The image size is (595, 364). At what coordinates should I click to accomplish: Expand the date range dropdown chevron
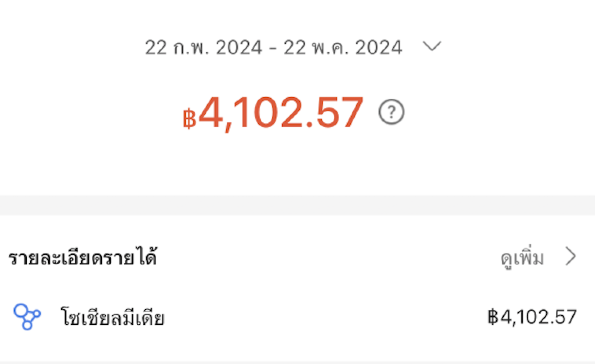tap(432, 47)
